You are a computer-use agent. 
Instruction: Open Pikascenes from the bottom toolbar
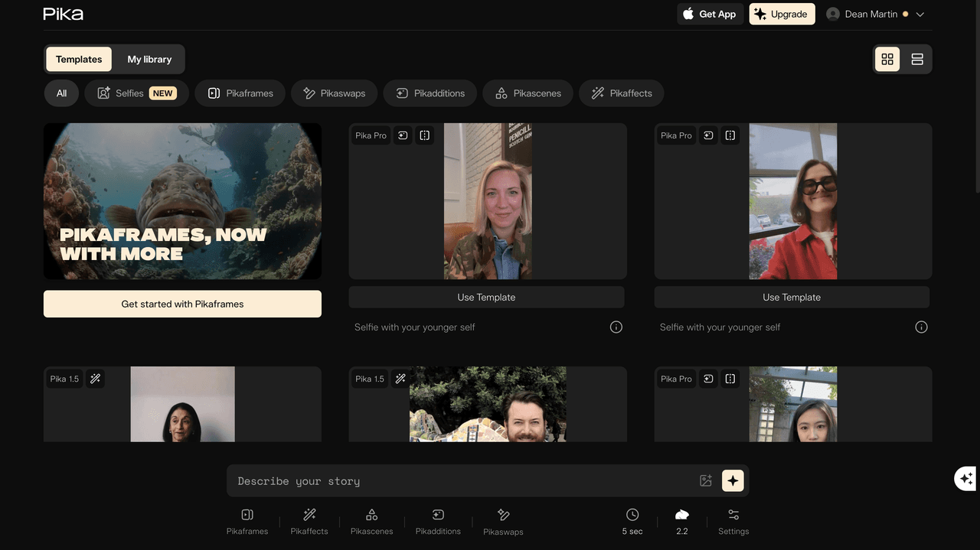(371, 521)
